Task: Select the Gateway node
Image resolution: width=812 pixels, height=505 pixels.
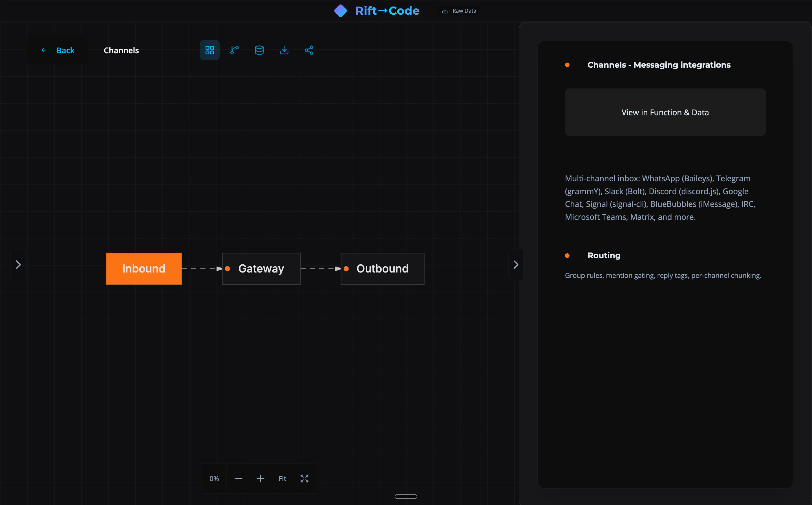Action: click(261, 269)
